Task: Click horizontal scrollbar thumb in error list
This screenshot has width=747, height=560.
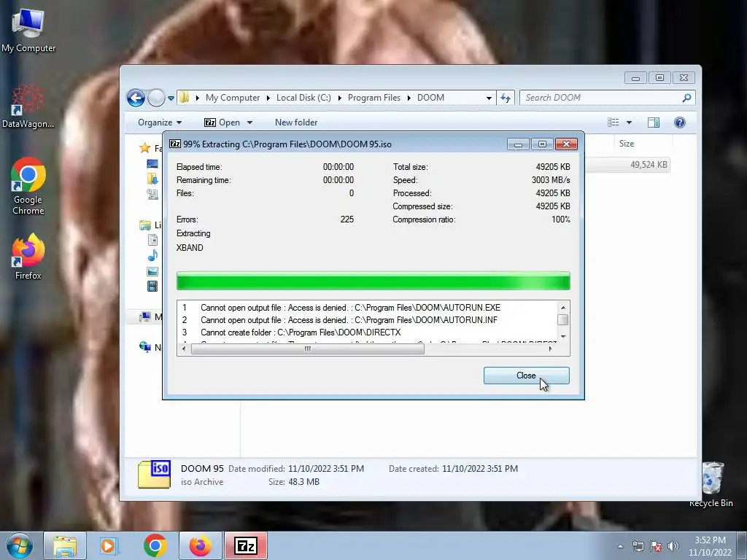Action: tap(307, 349)
